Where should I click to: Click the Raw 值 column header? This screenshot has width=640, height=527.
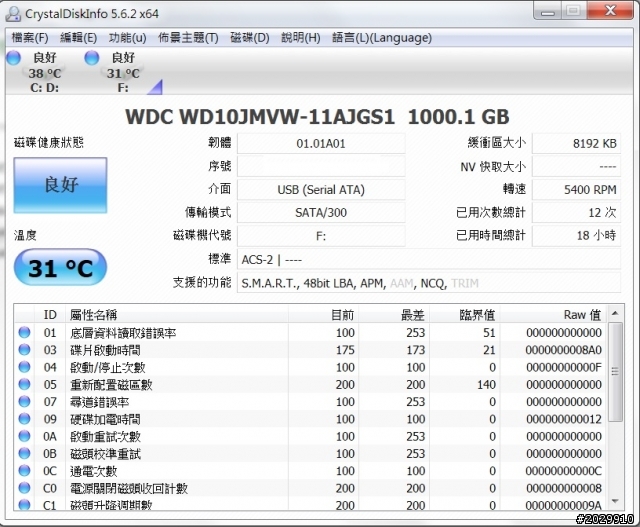553,315
